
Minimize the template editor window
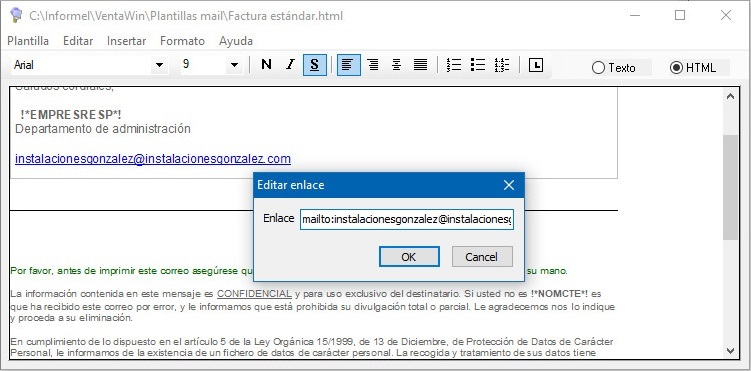click(635, 15)
